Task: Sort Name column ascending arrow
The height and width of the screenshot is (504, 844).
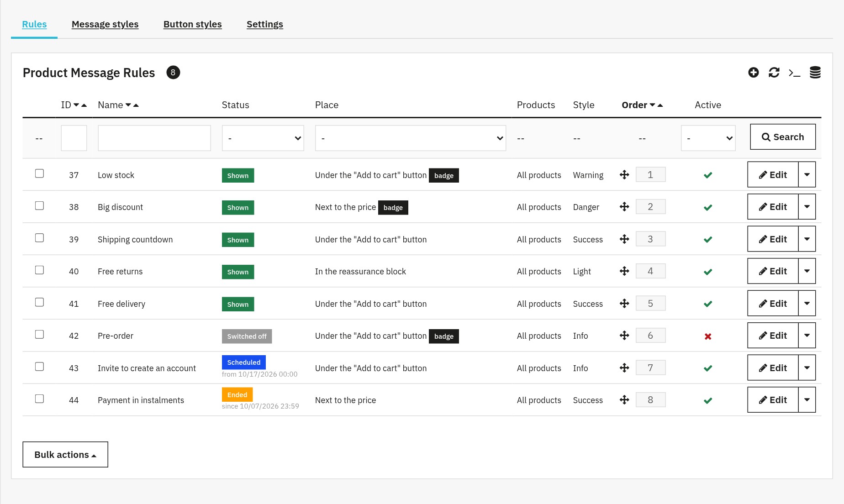Action: (x=136, y=105)
